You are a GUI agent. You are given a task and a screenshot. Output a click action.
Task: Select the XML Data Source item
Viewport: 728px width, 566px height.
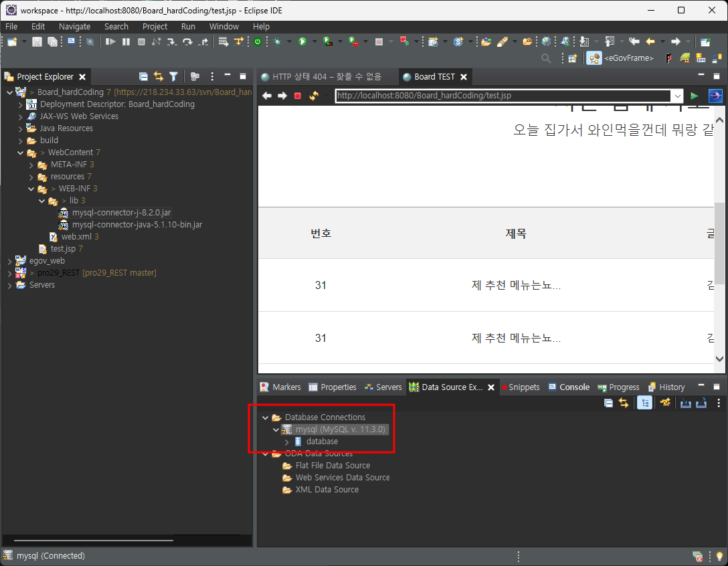point(327,489)
